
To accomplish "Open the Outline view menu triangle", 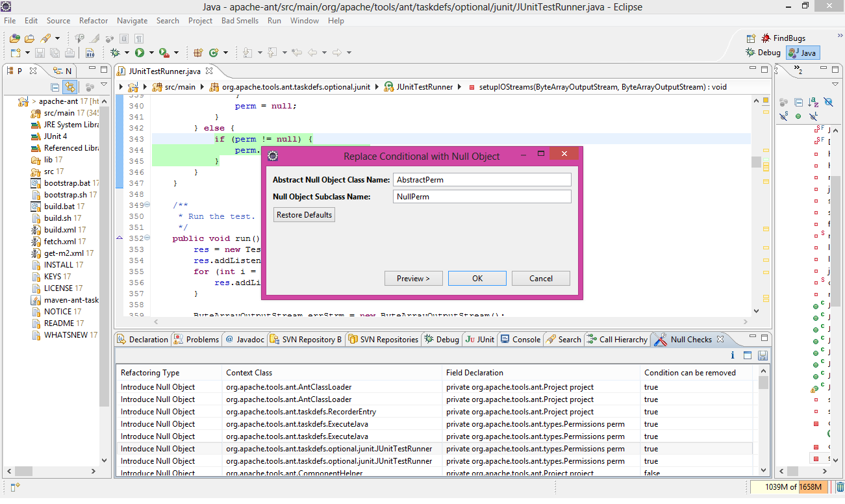I will pyautogui.click(x=835, y=84).
